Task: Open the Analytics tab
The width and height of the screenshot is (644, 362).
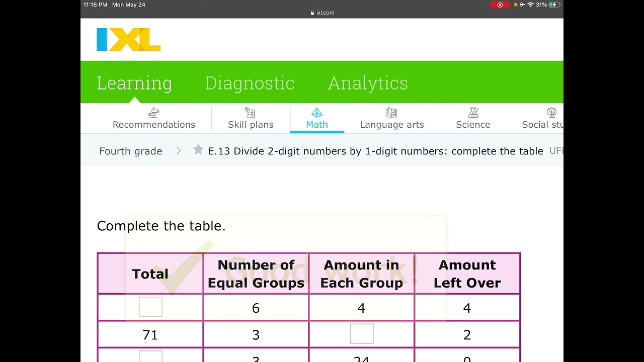Action: tap(368, 83)
